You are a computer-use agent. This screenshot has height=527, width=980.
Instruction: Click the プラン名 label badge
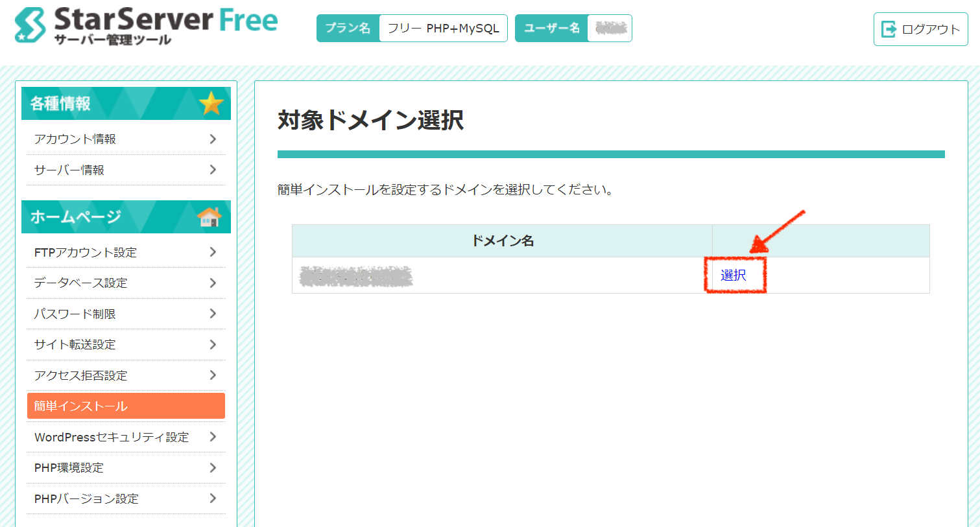348,28
